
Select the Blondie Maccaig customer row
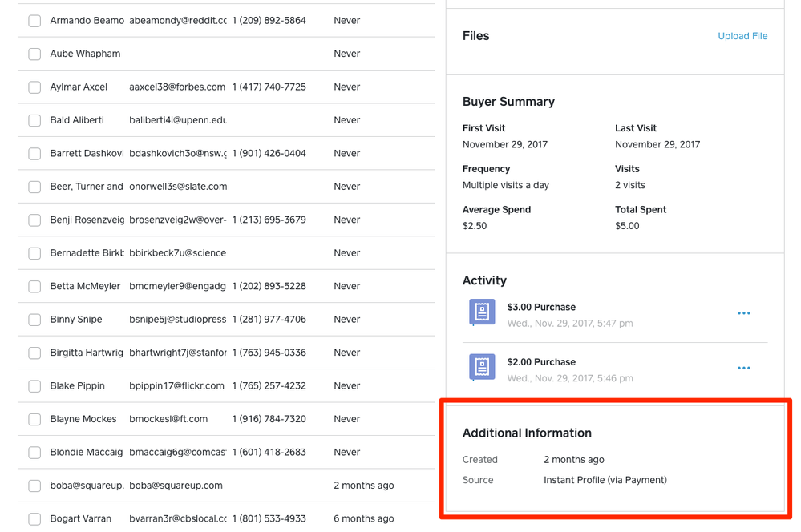click(87, 452)
